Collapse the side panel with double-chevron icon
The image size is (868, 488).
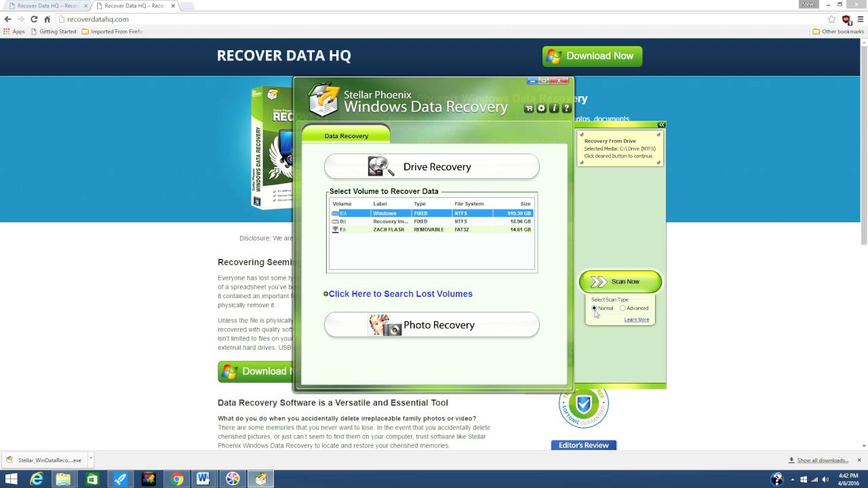point(662,125)
